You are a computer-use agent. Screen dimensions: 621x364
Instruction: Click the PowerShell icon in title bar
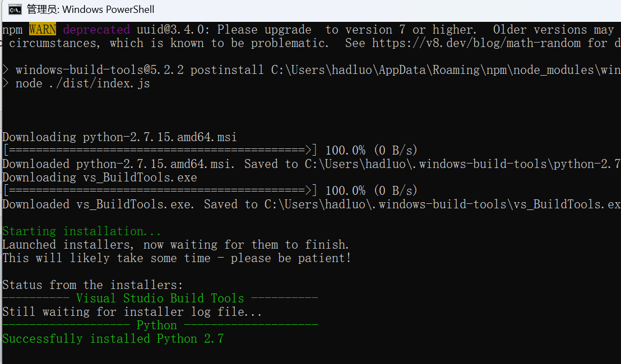point(15,10)
